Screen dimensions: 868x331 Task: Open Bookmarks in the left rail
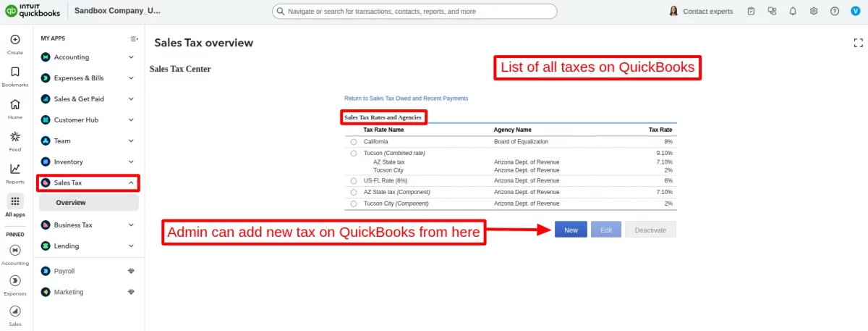pos(15,72)
